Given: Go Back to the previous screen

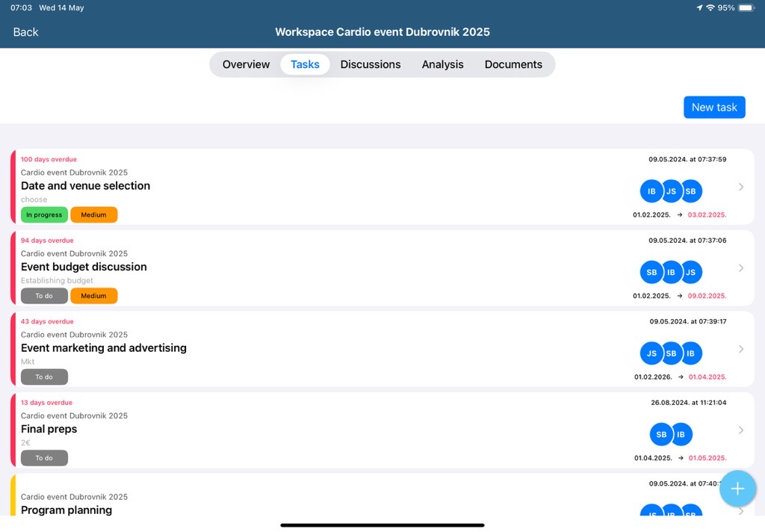Looking at the screenshot, I should pyautogui.click(x=25, y=32).
